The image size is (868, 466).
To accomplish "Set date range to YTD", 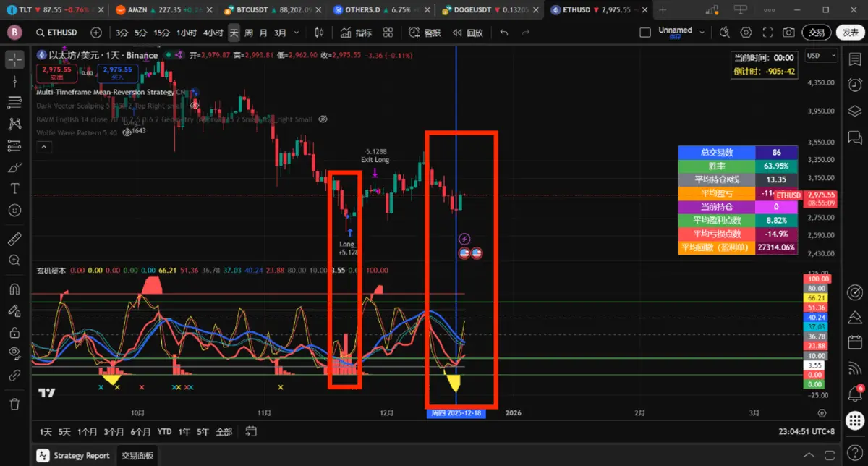I will click(164, 431).
